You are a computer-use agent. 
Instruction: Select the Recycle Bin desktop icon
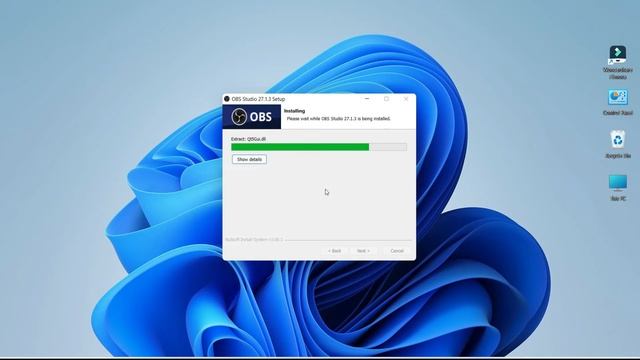(x=618, y=144)
